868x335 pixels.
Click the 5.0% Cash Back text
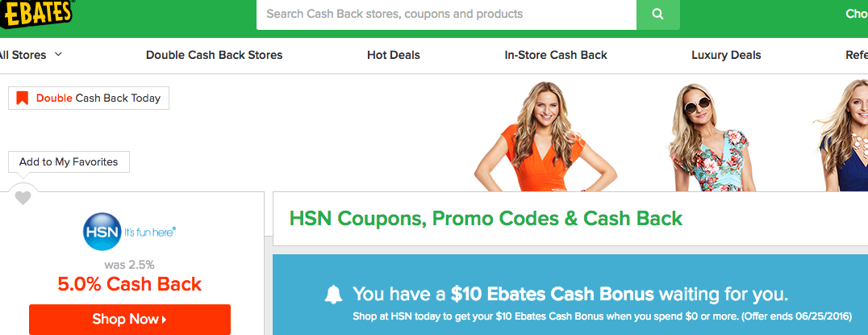click(x=130, y=284)
